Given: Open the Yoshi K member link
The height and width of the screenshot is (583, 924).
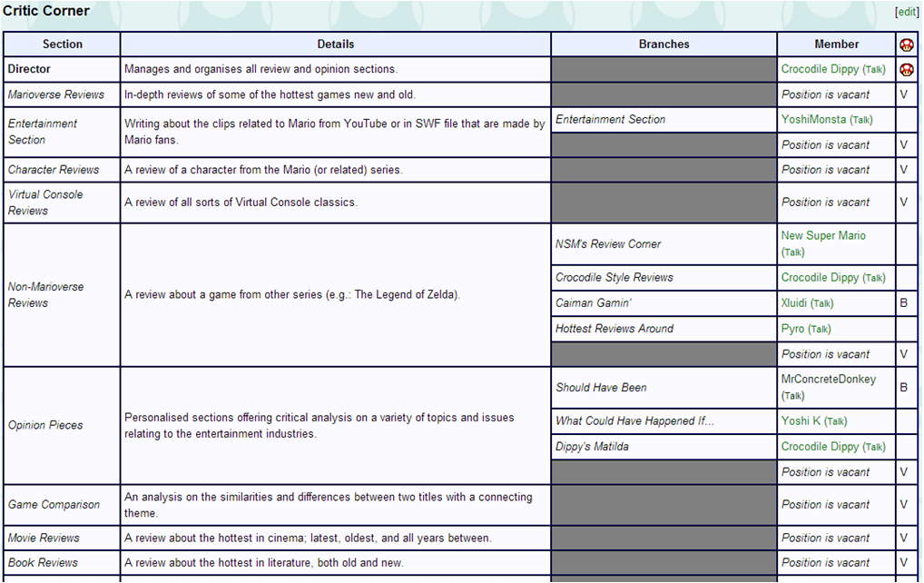Looking at the screenshot, I should tap(801, 421).
